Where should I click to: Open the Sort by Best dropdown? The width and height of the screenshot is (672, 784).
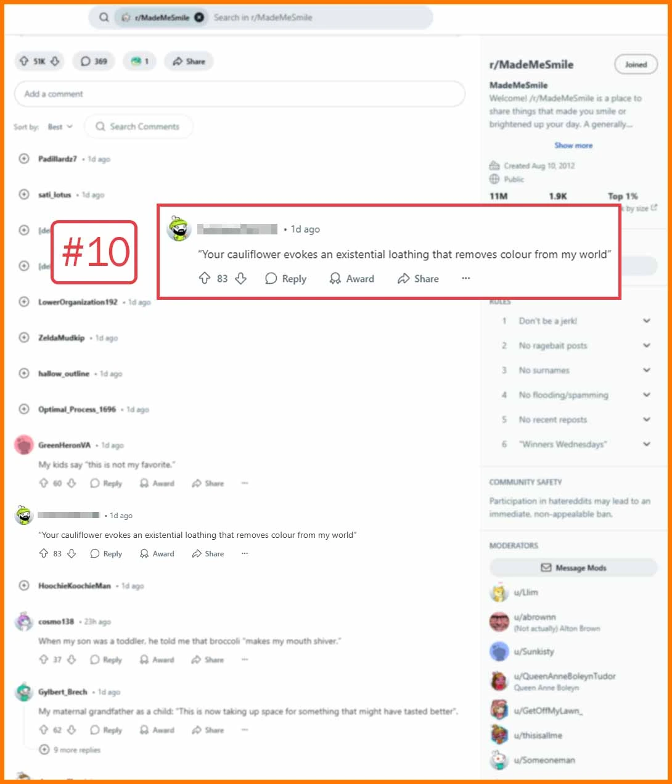(60, 126)
